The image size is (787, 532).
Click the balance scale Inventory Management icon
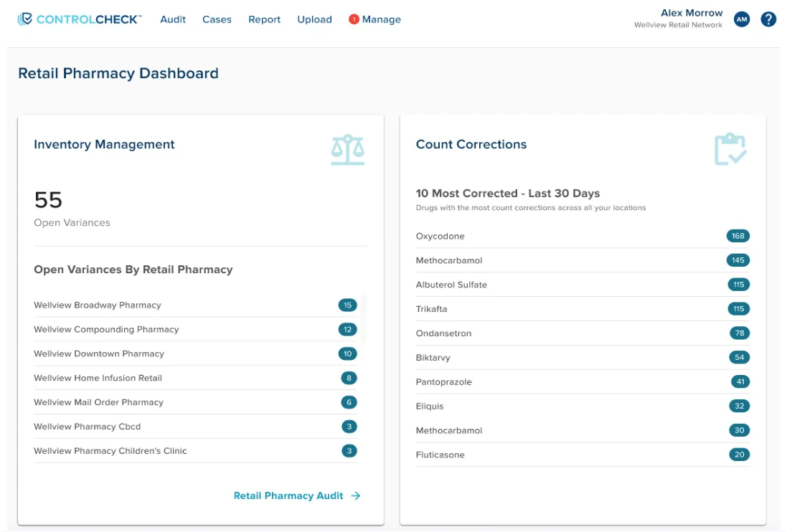pos(348,149)
